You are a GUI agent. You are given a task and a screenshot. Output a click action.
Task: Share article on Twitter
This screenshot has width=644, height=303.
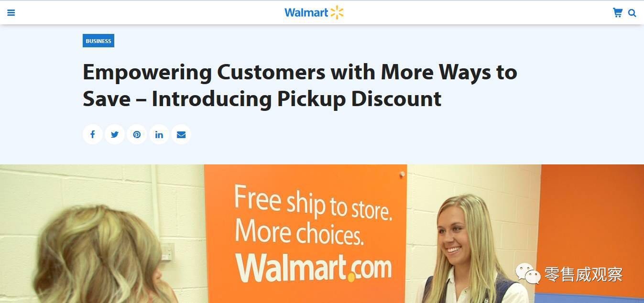point(115,134)
